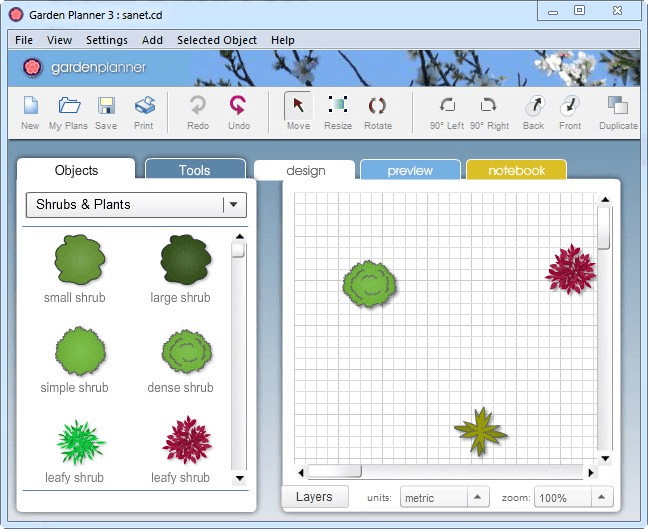
Task: Click the Undo arrow icon
Action: (x=238, y=106)
